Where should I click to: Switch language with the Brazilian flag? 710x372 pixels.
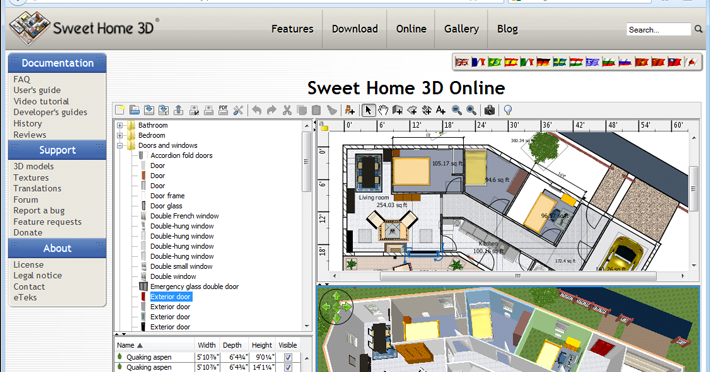click(494, 62)
